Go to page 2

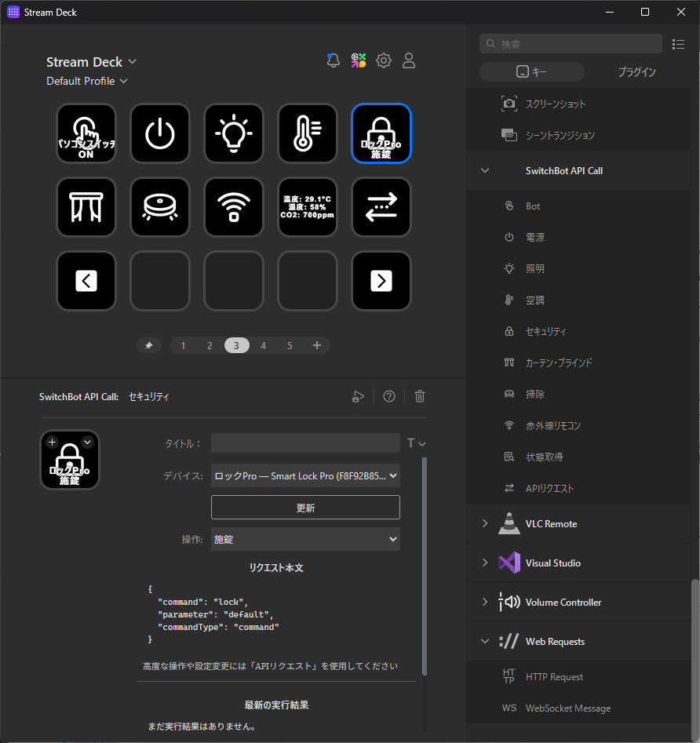[210, 345]
